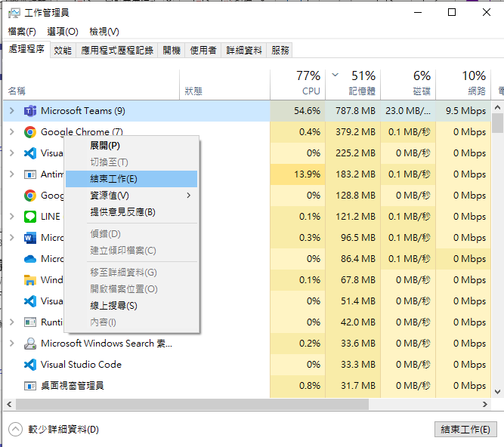Sort by the CPU column header
The width and height of the screenshot is (504, 447).
[x=298, y=84]
